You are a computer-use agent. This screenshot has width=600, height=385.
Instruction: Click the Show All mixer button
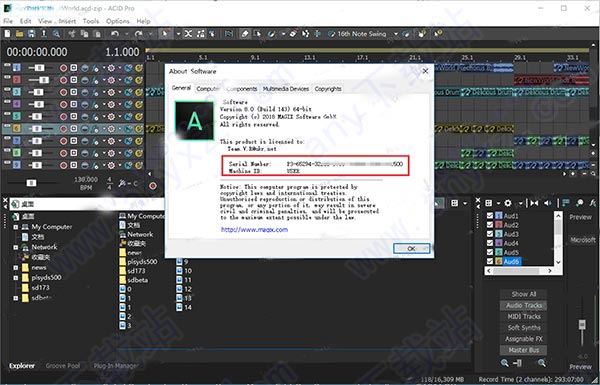pos(523,294)
